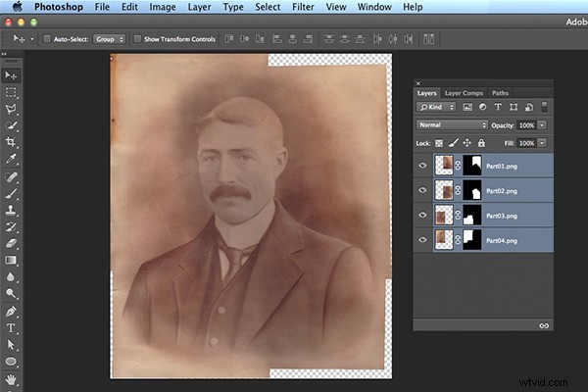
Task: Open the Layer Comps tab
Action: point(465,93)
